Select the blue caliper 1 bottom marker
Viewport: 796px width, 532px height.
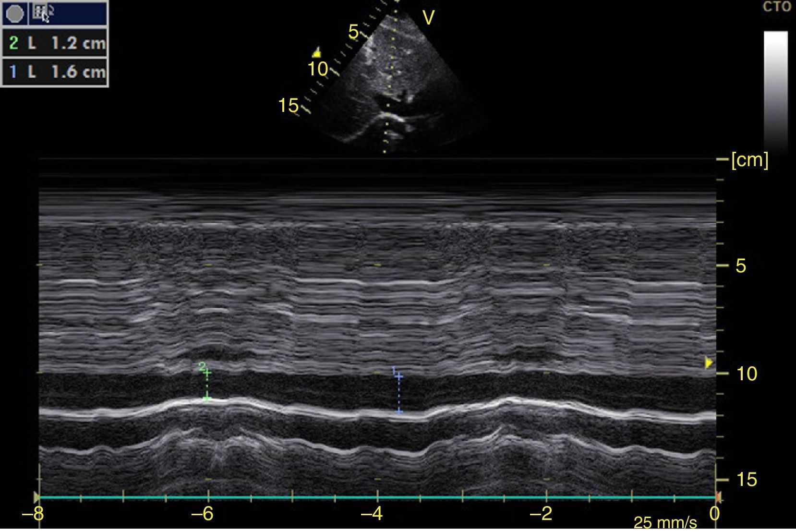(x=399, y=412)
